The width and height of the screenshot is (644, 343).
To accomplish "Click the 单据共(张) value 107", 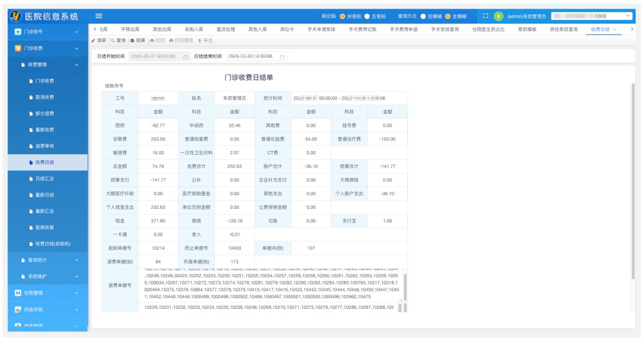I will [311, 248].
